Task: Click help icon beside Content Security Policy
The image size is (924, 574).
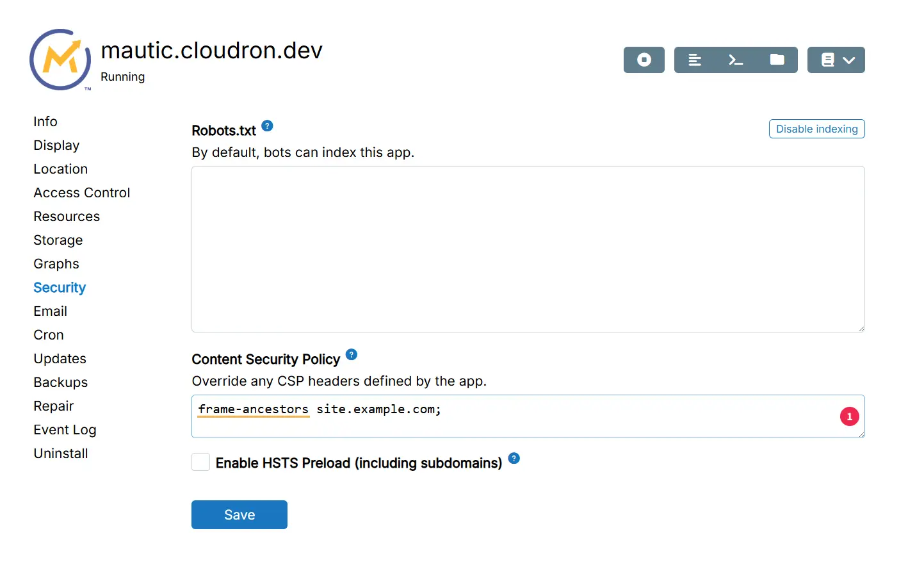Action: point(352,354)
